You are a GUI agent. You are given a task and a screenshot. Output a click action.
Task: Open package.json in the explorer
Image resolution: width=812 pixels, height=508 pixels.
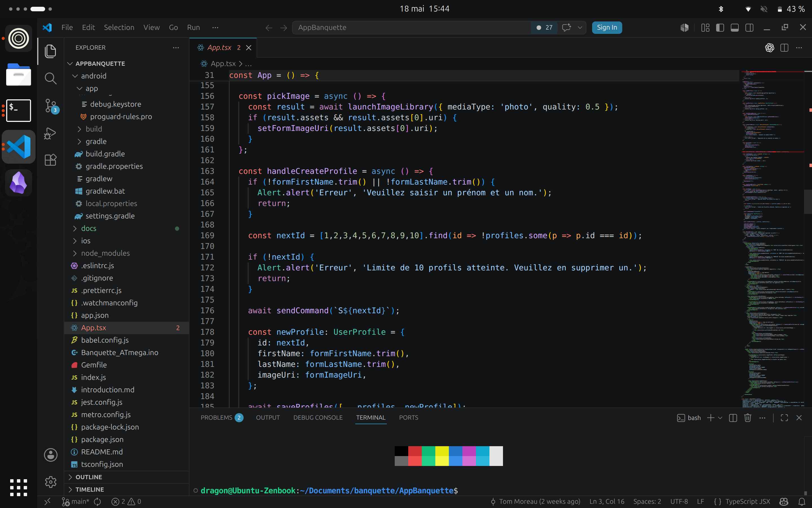coord(127,439)
